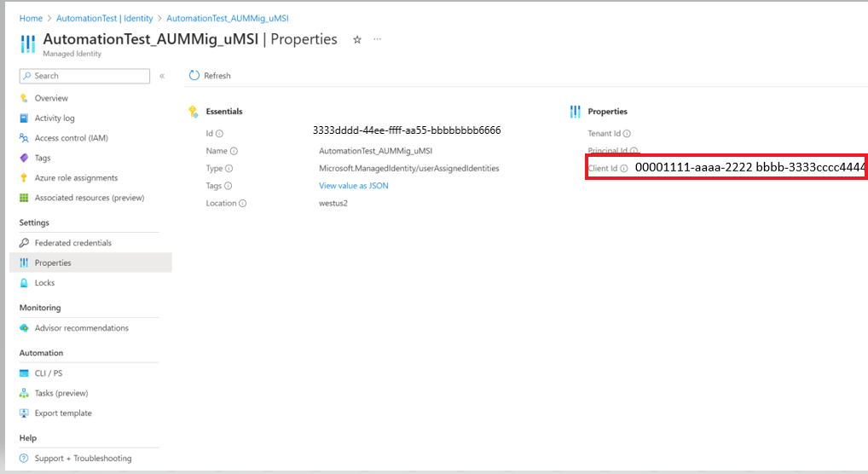
Task: Click View value as JSON link
Action: coord(354,186)
